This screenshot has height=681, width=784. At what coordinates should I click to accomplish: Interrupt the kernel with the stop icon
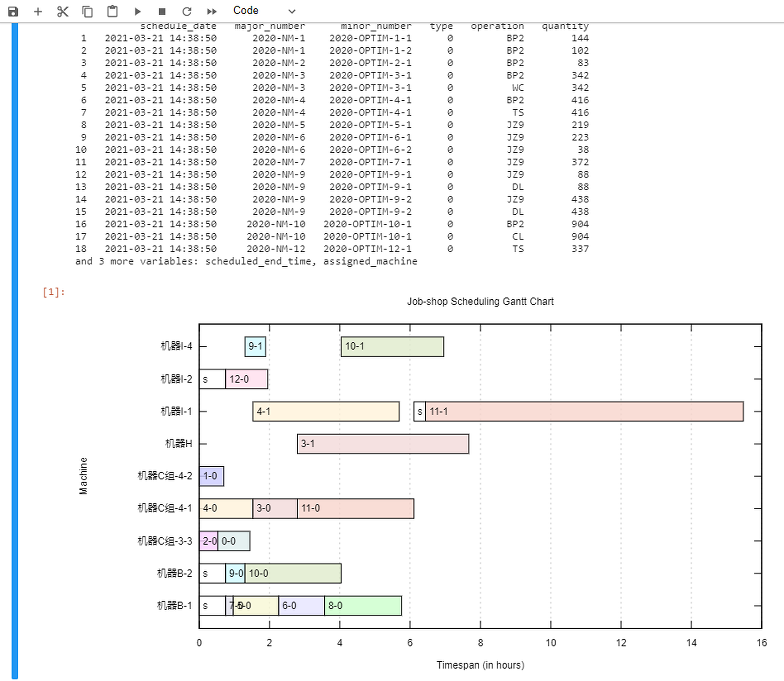click(x=162, y=11)
